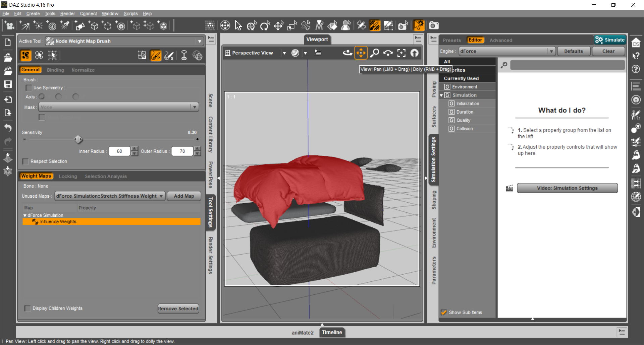Click the Defaults button
Screen dimensions: 644x345
(x=574, y=51)
